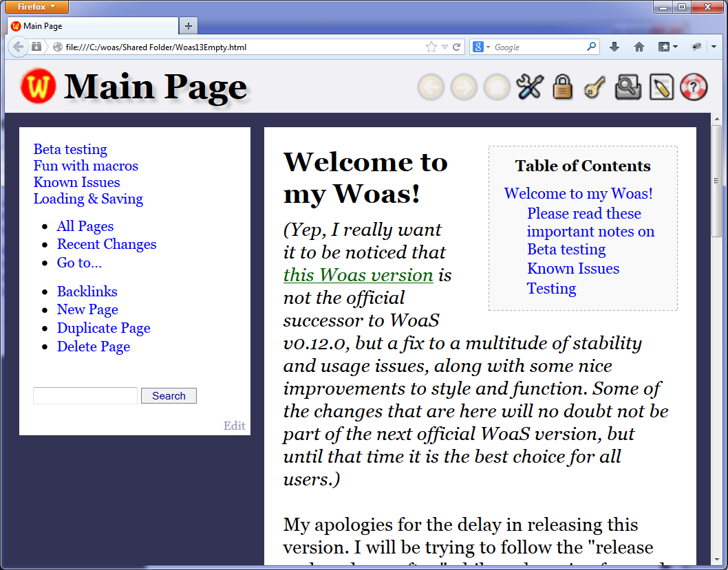Open WoaS help via the lifebuoy icon
728x570 pixels.
[x=694, y=87]
